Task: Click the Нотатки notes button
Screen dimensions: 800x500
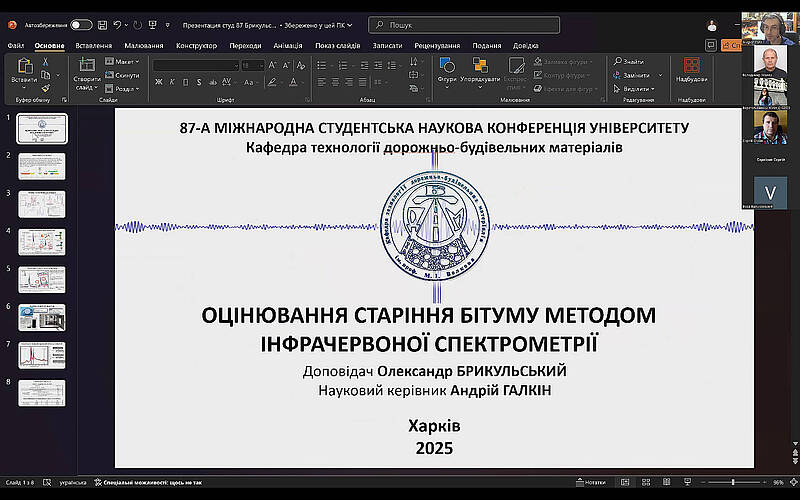Action: click(x=591, y=482)
